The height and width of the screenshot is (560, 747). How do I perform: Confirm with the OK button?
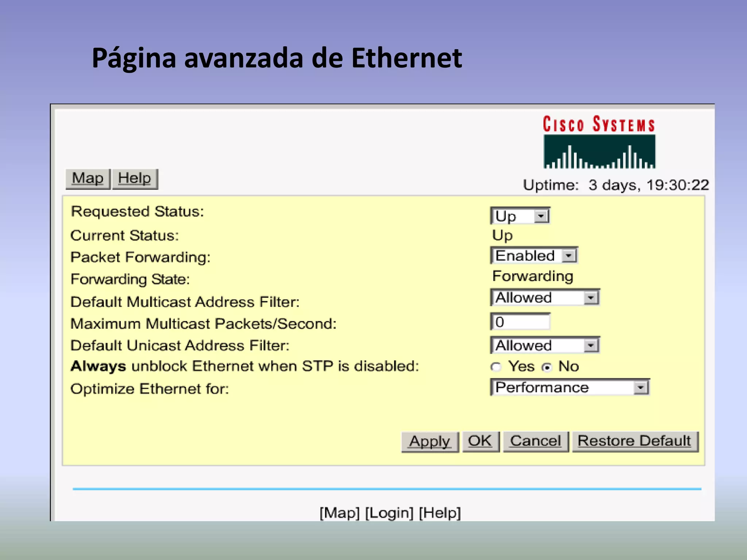[x=480, y=442]
